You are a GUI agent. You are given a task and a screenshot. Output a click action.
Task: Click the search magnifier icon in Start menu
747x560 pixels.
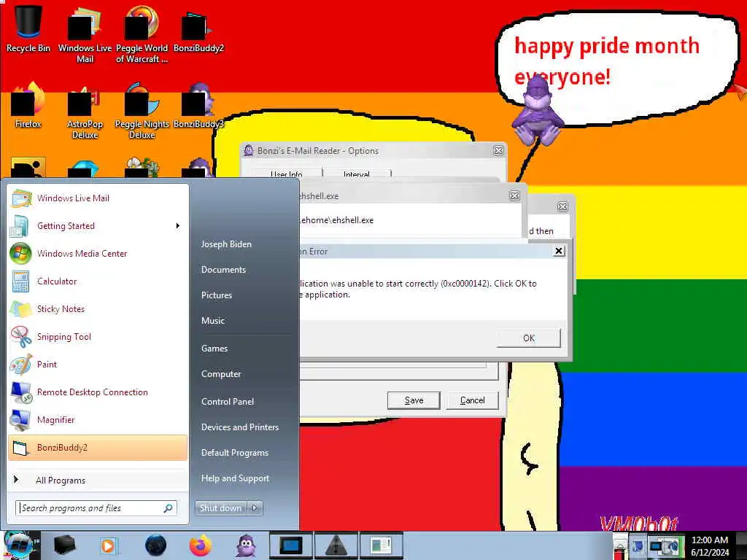169,508
